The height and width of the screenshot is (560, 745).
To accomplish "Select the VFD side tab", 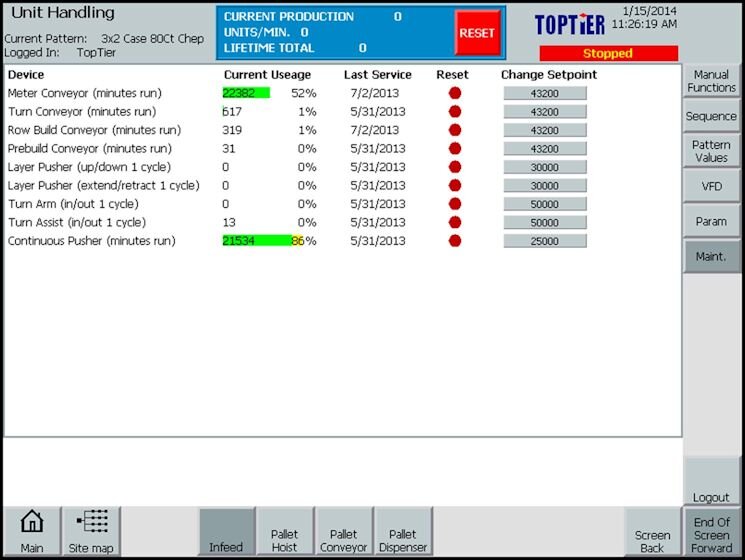I will [711, 186].
